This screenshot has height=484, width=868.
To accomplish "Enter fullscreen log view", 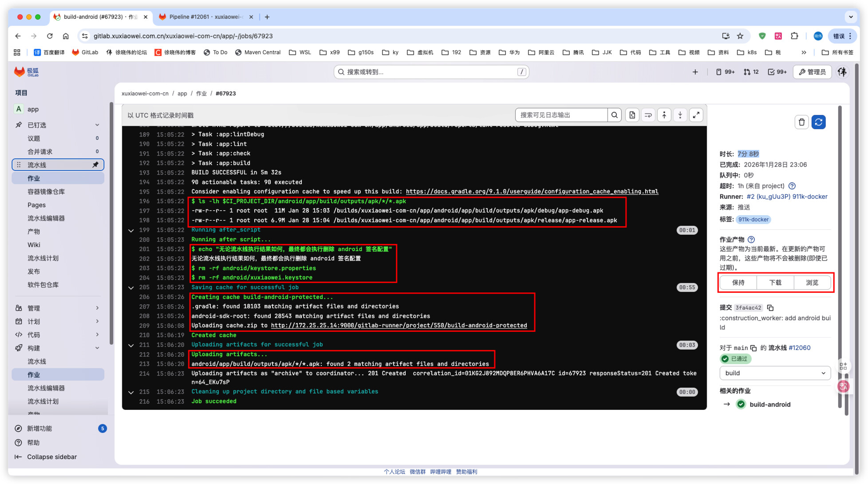I will 696,115.
